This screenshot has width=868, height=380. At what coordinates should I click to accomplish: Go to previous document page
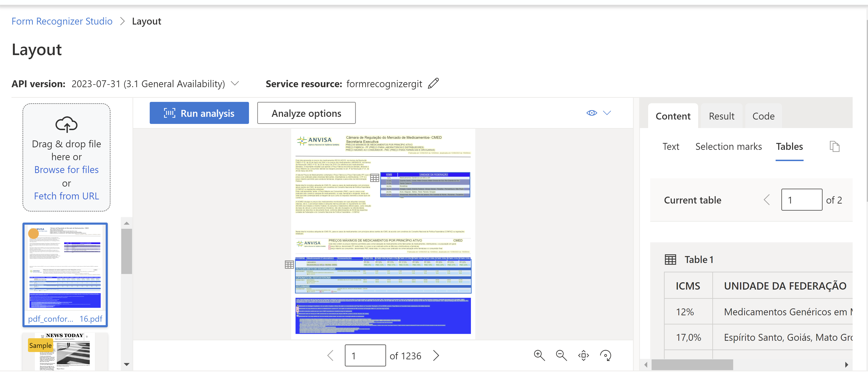(x=331, y=355)
